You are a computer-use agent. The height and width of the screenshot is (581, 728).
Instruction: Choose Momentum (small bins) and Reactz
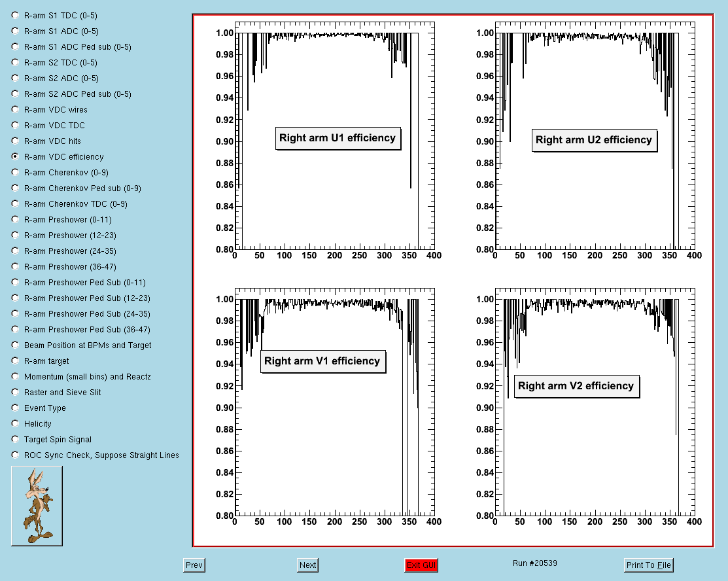(x=15, y=376)
